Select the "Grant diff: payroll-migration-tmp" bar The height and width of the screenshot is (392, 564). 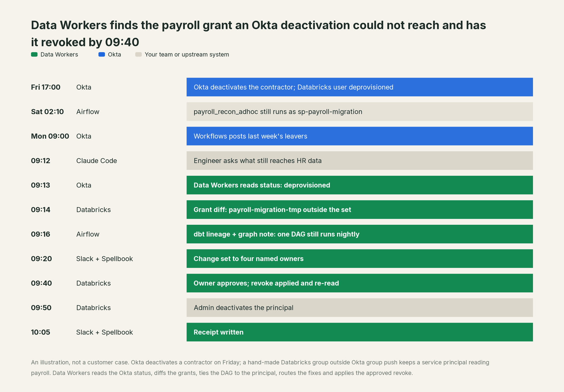(360, 210)
